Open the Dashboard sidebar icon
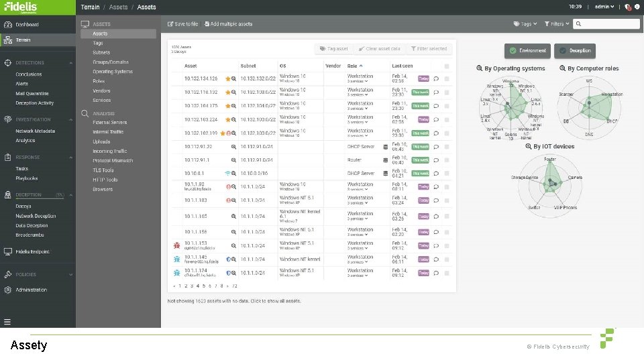Viewport: 644px width, 362px height. coord(8,25)
